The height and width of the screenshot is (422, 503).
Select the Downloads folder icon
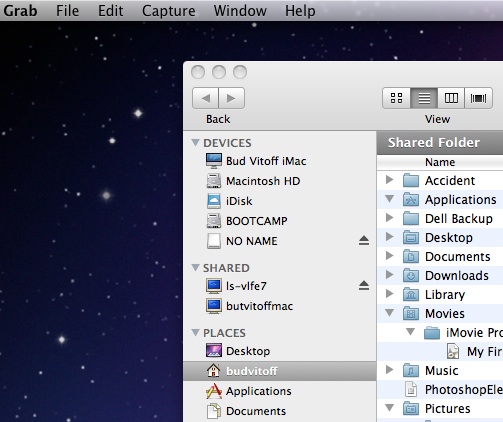click(x=411, y=275)
